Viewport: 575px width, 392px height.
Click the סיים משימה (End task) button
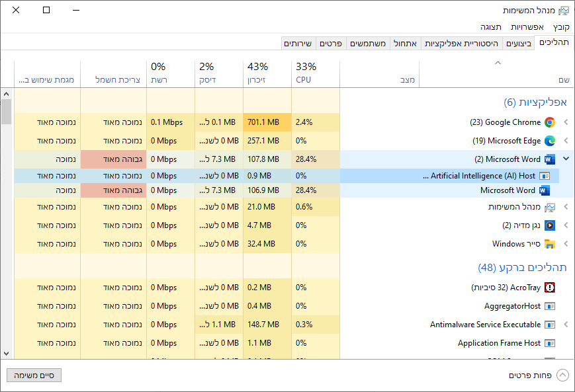pyautogui.click(x=34, y=375)
